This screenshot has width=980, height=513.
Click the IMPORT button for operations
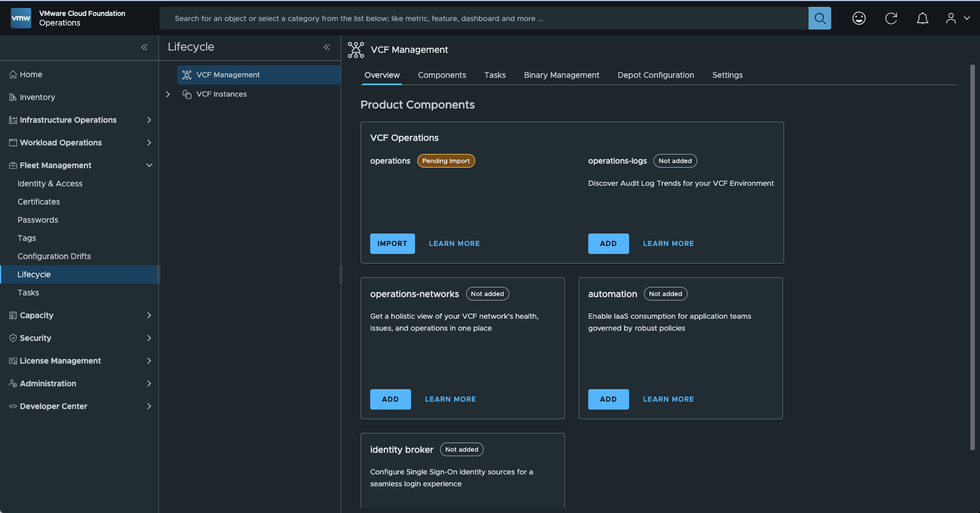click(x=392, y=244)
